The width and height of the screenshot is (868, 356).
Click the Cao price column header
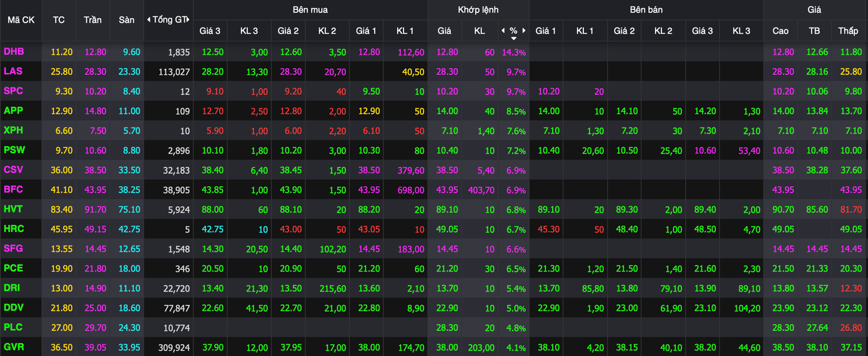tap(781, 31)
